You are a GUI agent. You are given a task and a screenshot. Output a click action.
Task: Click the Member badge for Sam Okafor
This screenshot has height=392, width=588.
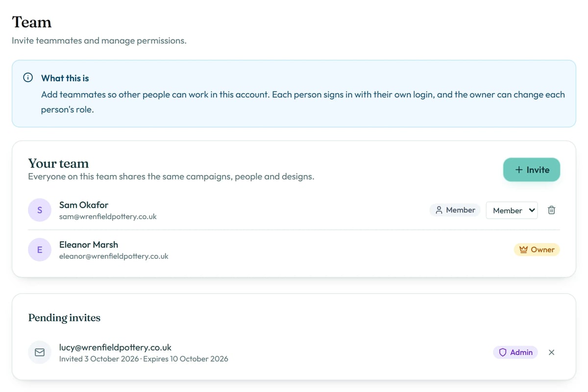coord(455,210)
